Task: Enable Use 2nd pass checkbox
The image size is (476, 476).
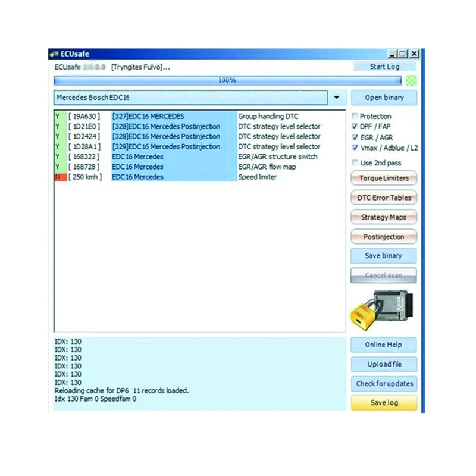Action: pyautogui.click(x=355, y=162)
